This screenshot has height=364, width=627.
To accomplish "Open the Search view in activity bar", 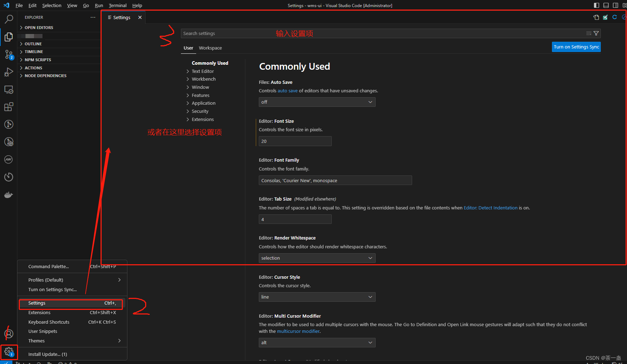I will pyautogui.click(x=8, y=19).
